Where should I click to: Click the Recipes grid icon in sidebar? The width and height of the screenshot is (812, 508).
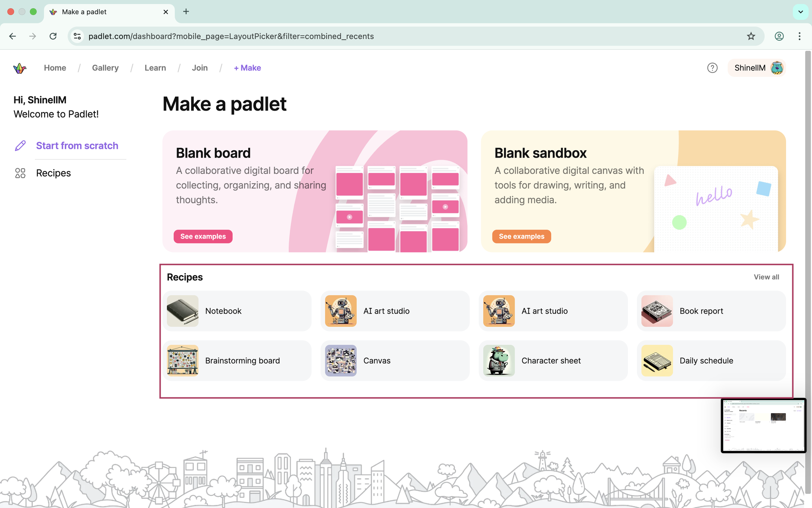(x=20, y=173)
